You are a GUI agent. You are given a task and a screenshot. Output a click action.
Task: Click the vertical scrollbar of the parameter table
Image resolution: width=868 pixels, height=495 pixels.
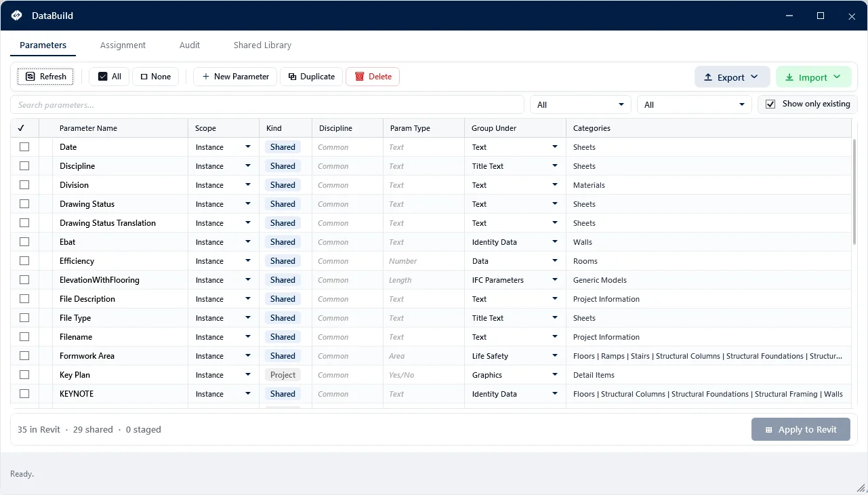coord(855,191)
